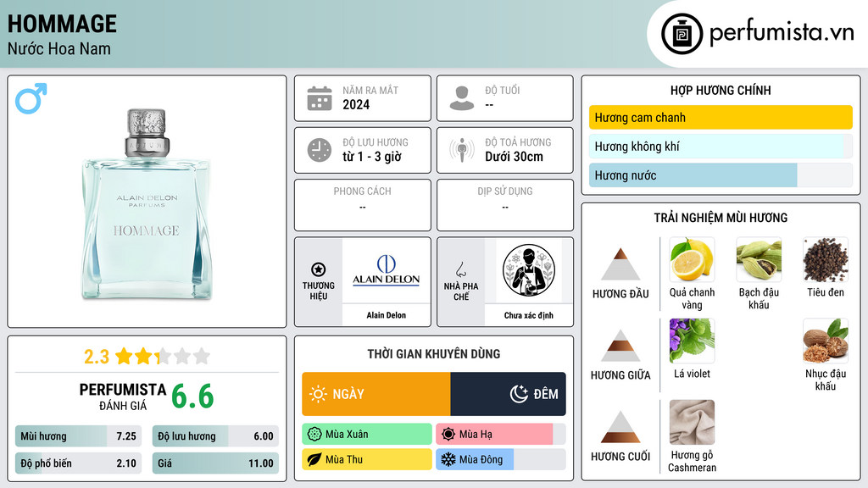868x488 pixels.
Task: Click the Mùi hương 7.25 score bar
Action: click(x=78, y=436)
